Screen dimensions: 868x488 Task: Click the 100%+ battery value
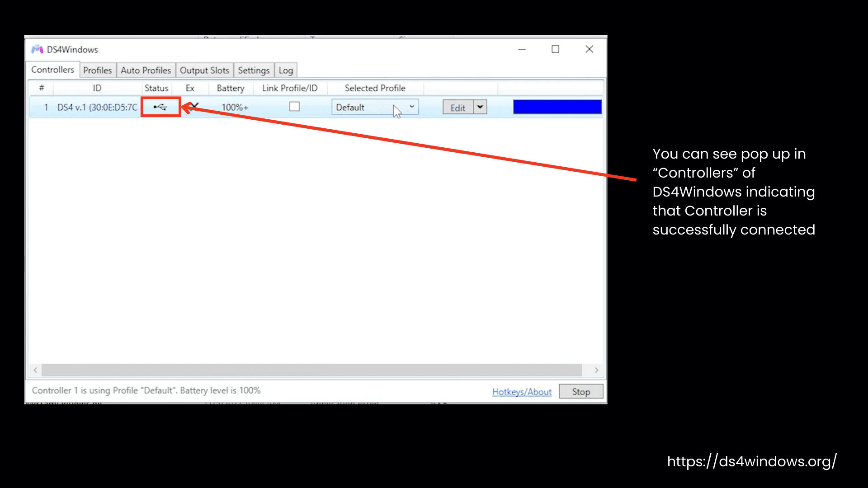click(235, 108)
